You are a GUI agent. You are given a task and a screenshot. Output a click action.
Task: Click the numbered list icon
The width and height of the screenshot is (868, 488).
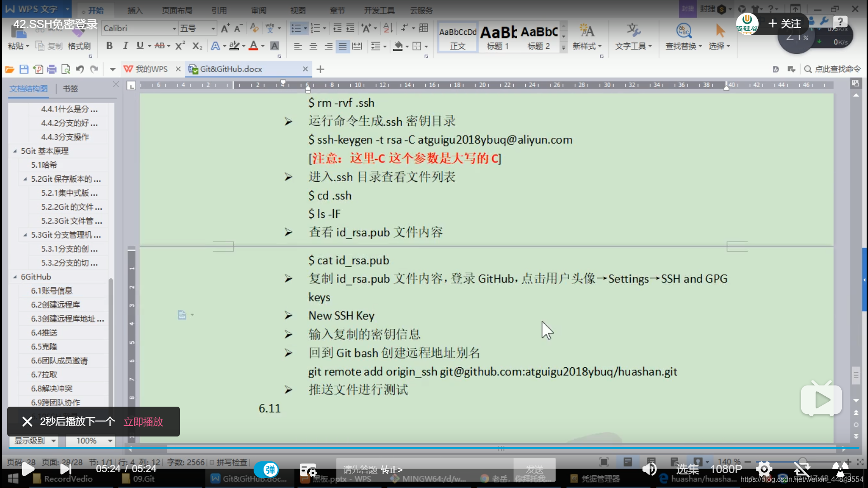click(x=315, y=28)
